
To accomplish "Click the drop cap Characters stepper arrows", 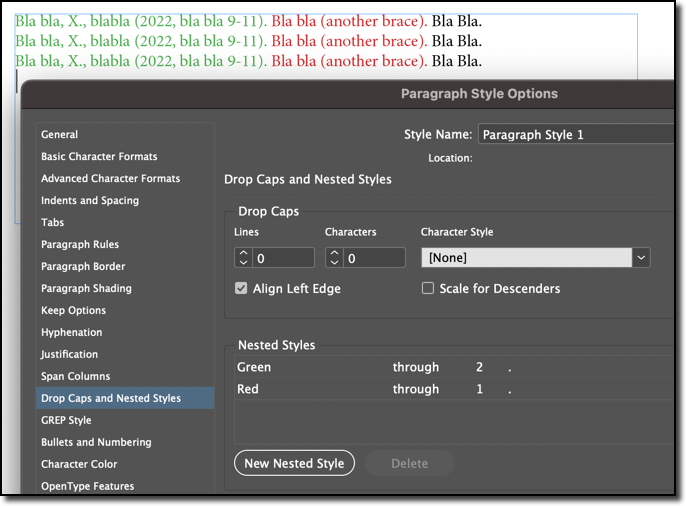I will pyautogui.click(x=334, y=258).
